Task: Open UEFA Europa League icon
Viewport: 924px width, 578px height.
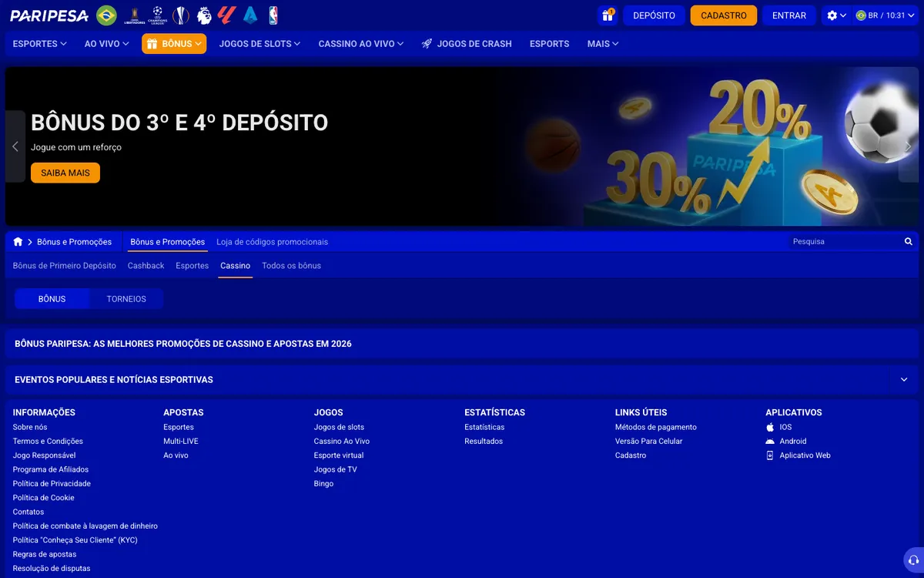Action: pos(181,15)
